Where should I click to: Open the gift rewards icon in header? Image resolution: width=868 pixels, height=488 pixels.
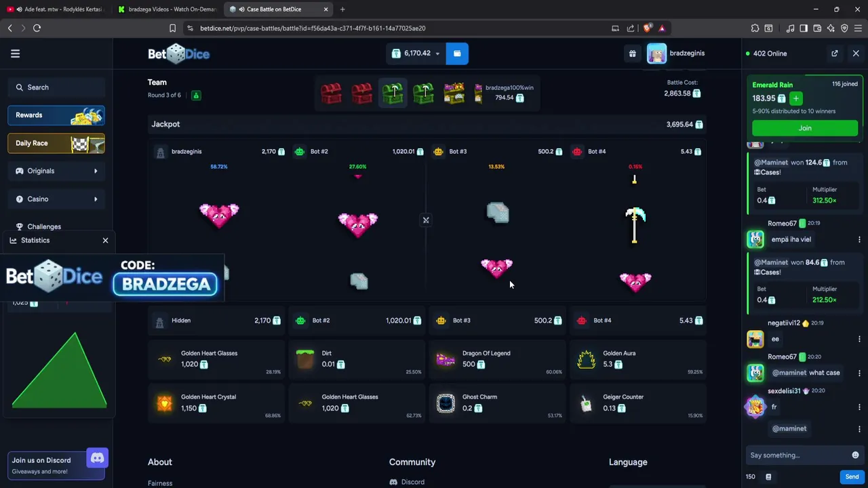click(633, 54)
